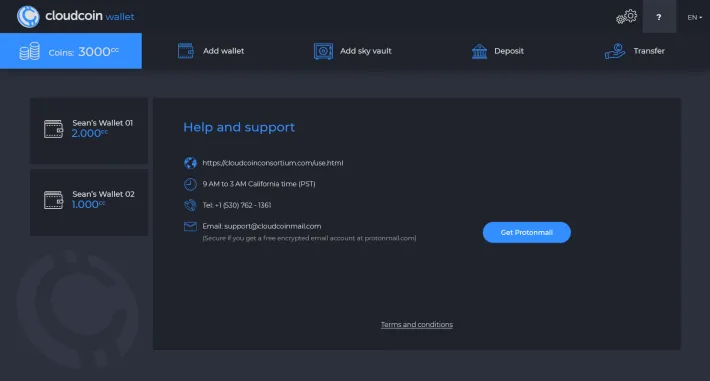Open settings via the gears icon
The image size is (710, 381).
click(x=627, y=17)
